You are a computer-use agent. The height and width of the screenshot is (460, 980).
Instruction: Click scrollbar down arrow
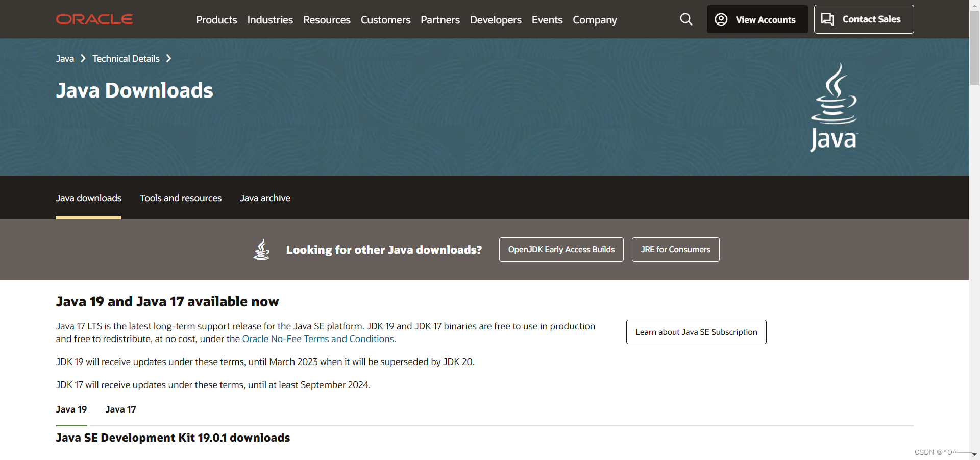click(x=975, y=454)
